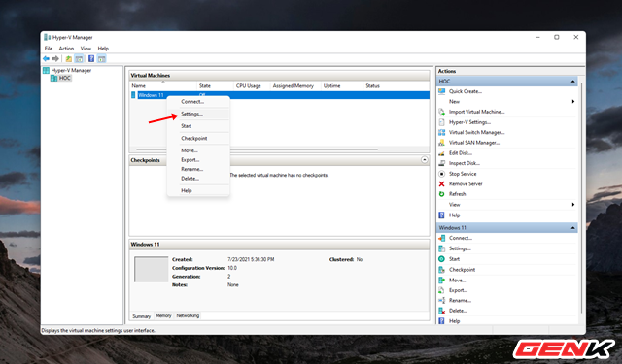Open Virtual SAN Manager action
The width and height of the screenshot is (622, 364).
pos(474,143)
